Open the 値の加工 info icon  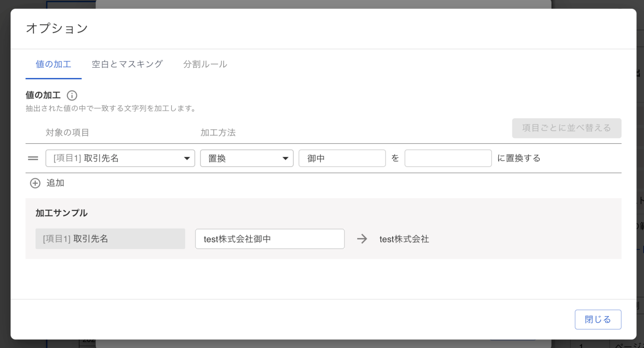pos(72,95)
